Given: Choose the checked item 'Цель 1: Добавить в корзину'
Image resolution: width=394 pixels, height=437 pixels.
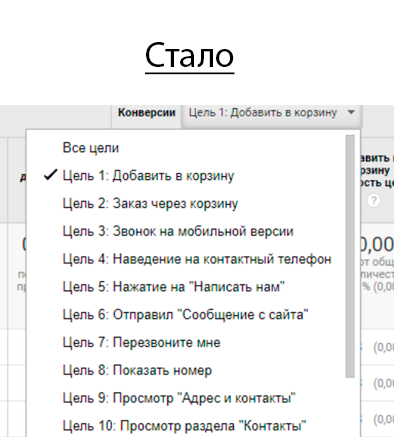Looking at the screenshot, I should point(148,176).
